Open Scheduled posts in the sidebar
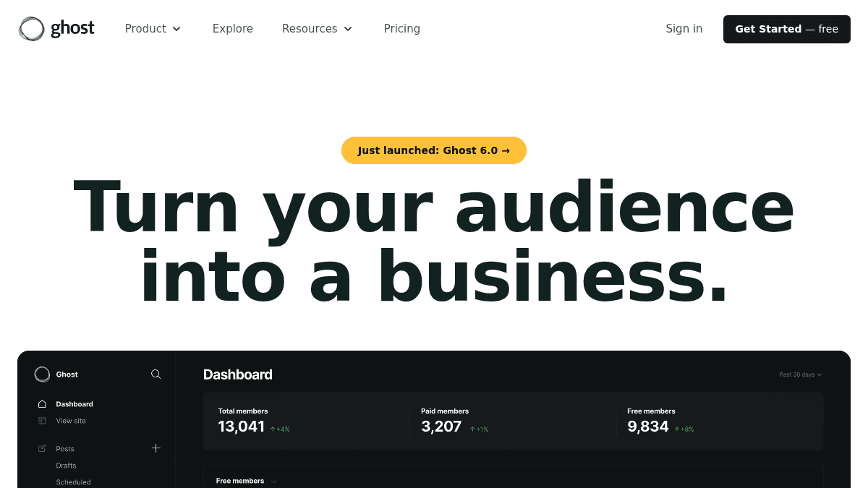Screen dimensions: 868x488 [x=73, y=482]
